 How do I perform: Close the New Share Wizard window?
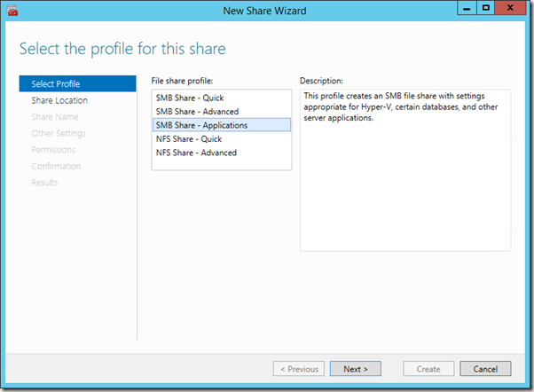pos(510,8)
